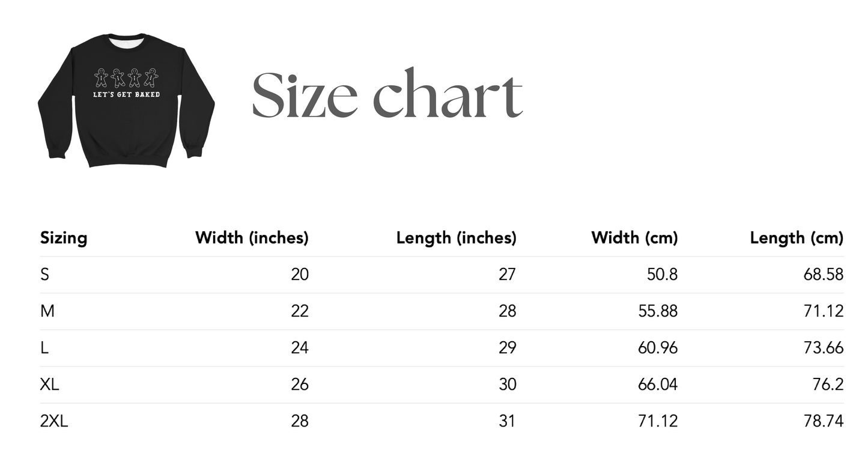Click the "Width (cm)" column header
This screenshot has width=868, height=456.
point(634,238)
